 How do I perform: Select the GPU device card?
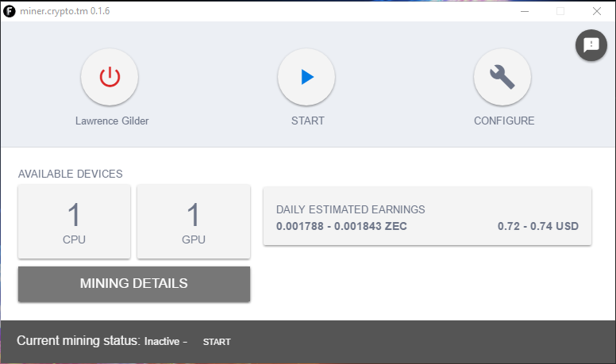(194, 222)
